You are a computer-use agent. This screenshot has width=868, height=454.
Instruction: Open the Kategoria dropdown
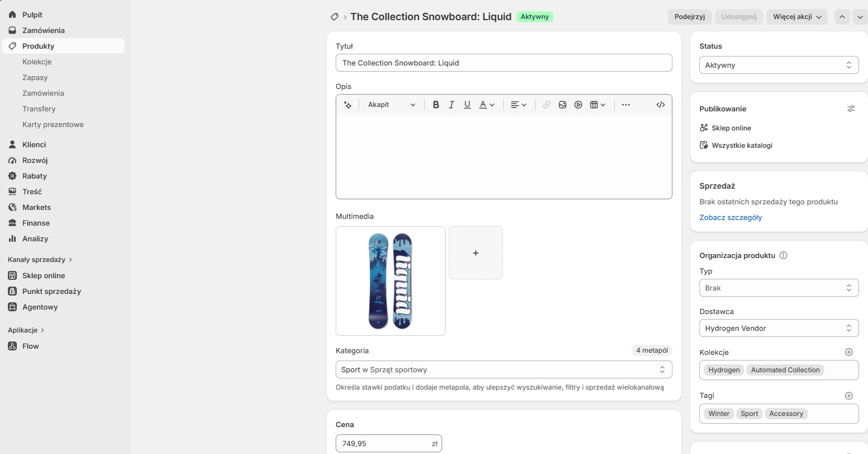click(504, 369)
